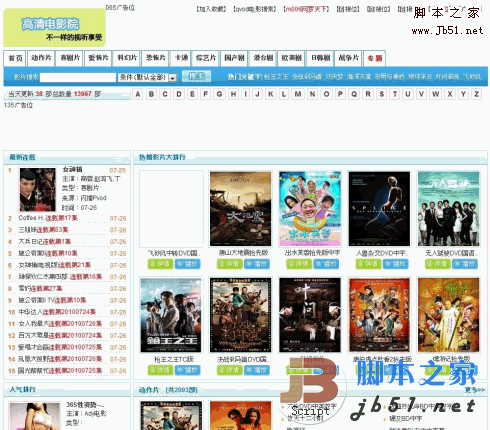Viewport: 490px width, 430px height.
Task: Focus the 影片搜索 text field
Action: (78, 77)
